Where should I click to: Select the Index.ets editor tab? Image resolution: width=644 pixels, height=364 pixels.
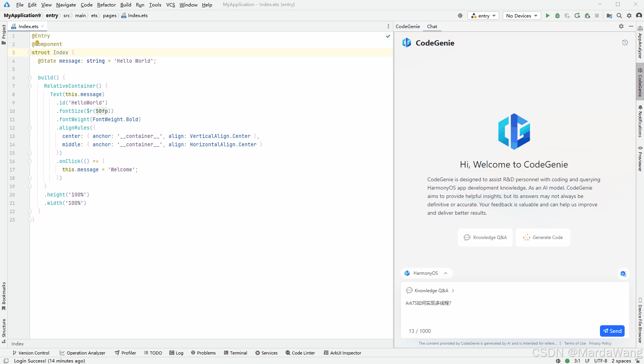(28, 26)
